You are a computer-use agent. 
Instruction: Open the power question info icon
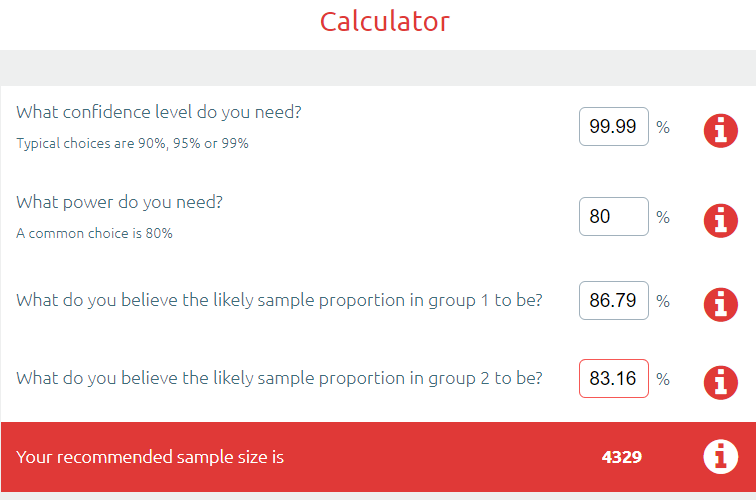(x=720, y=219)
